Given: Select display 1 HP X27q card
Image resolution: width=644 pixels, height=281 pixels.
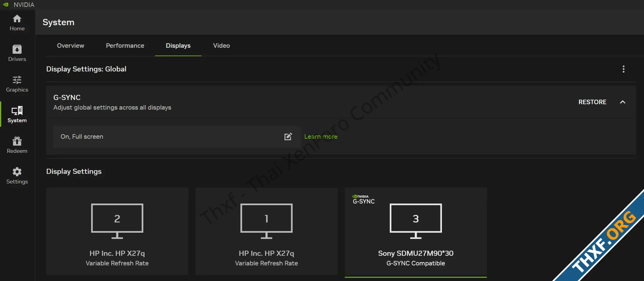Looking at the screenshot, I should [x=267, y=231].
